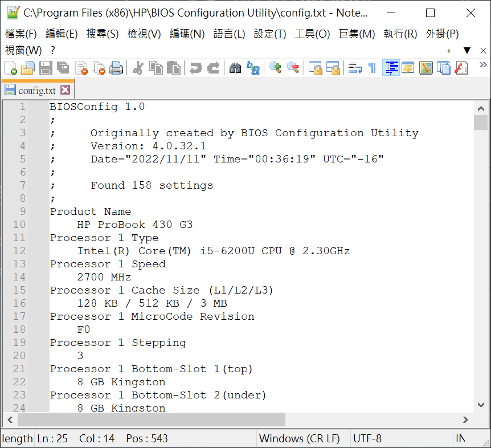Open the 設定(T) menu
491x448 pixels.
click(270, 34)
